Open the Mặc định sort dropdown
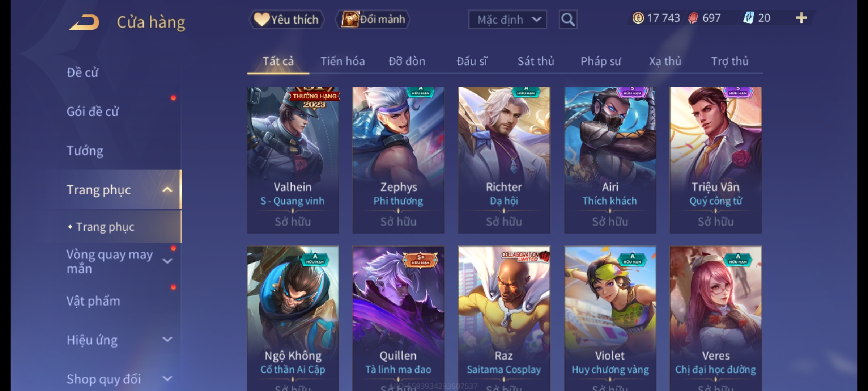Image resolution: width=868 pixels, height=391 pixels. (x=507, y=20)
